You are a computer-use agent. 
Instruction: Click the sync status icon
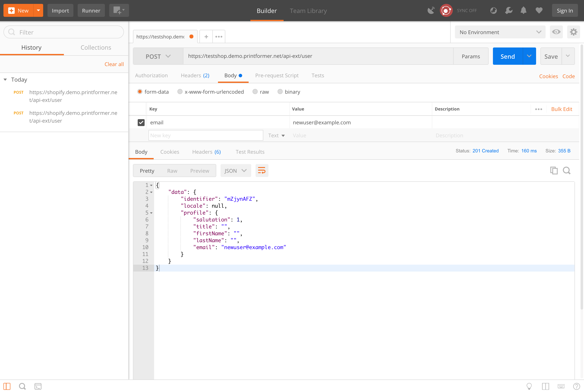[446, 11]
